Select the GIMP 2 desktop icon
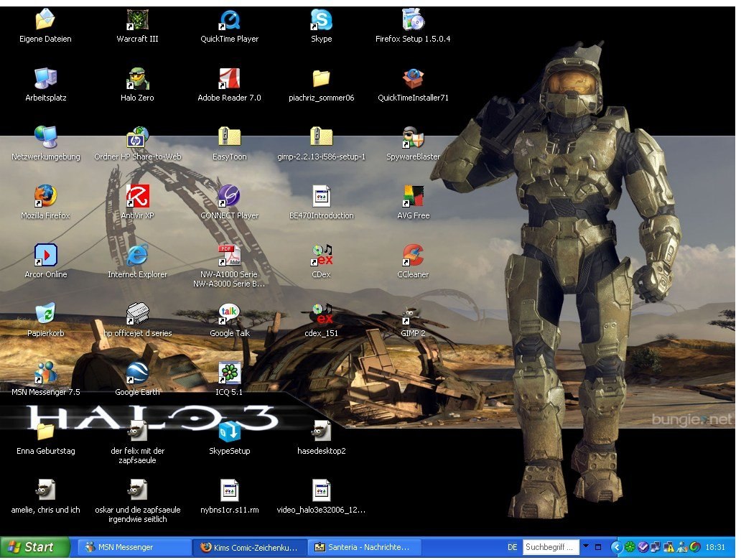This screenshot has width=741, height=560. pyautogui.click(x=413, y=314)
